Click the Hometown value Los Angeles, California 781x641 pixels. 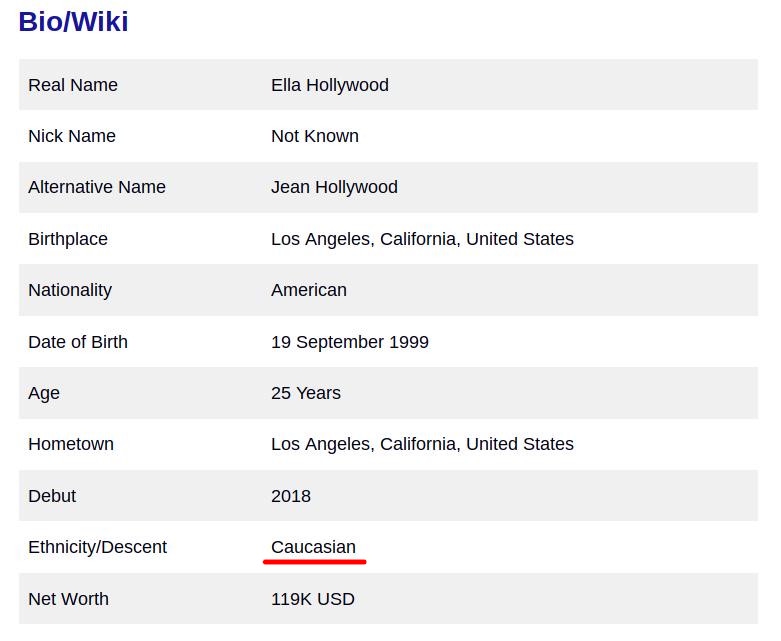[422, 444]
